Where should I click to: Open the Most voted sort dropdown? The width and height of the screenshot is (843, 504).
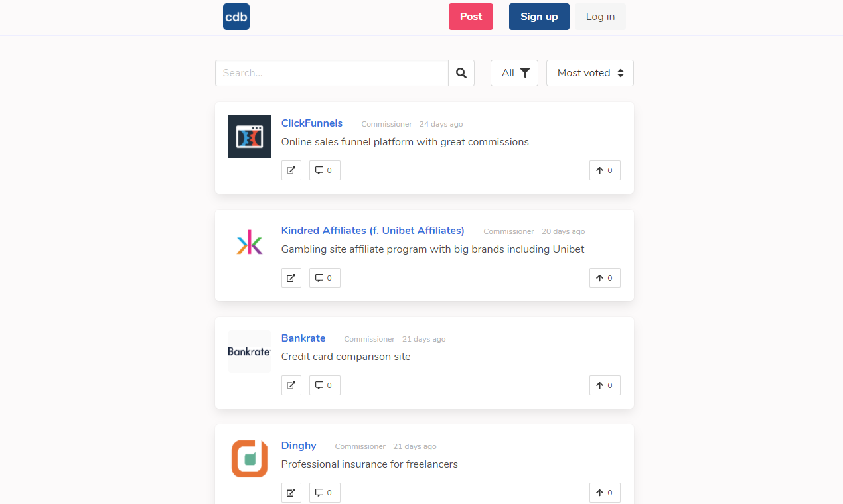pyautogui.click(x=589, y=73)
